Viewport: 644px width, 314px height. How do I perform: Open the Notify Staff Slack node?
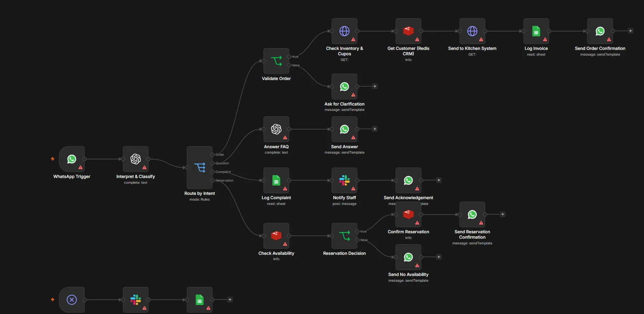click(x=344, y=181)
